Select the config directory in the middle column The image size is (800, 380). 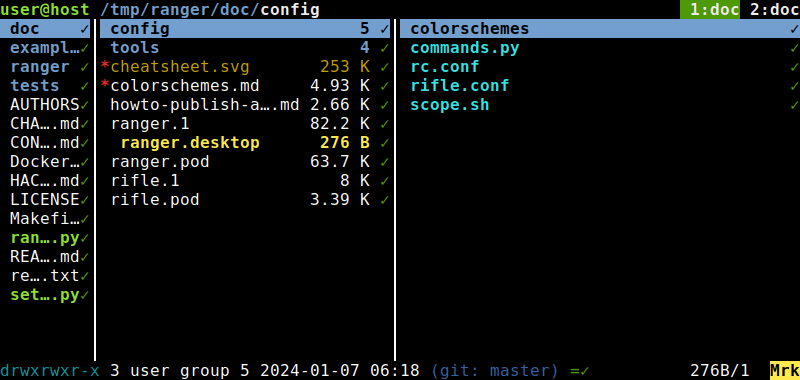245,29
